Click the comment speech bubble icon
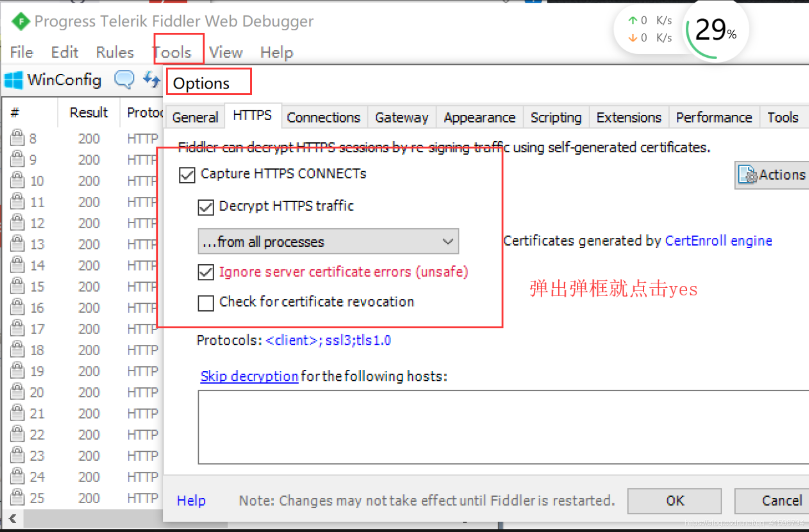The height and width of the screenshot is (532, 809). 124,80
